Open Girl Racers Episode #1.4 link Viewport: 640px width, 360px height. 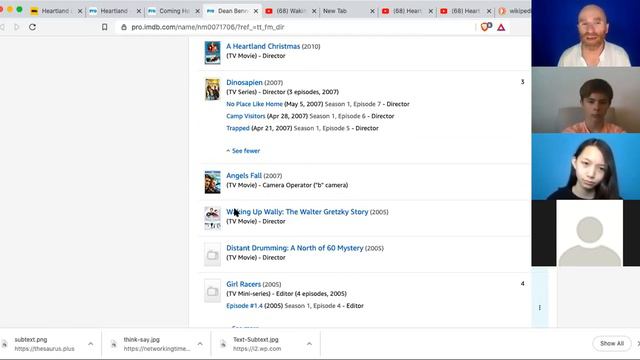point(244,306)
